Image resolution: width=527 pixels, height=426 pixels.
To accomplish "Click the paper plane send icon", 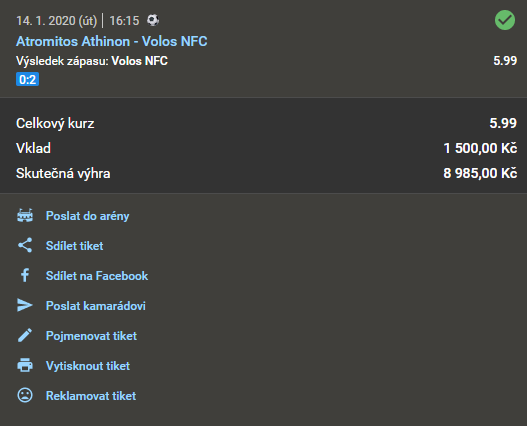I will (25, 305).
